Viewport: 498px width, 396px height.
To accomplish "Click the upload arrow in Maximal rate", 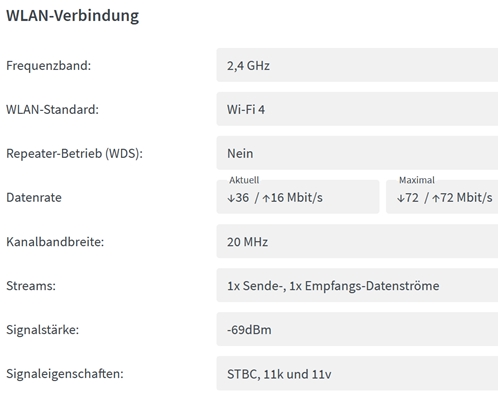I will pyautogui.click(x=436, y=198).
